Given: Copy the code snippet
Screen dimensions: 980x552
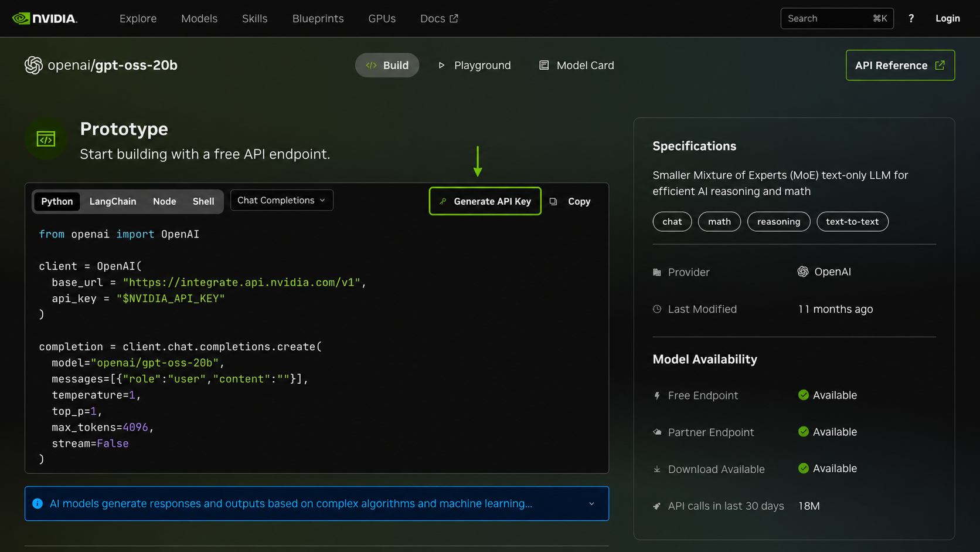Looking at the screenshot, I should (570, 201).
